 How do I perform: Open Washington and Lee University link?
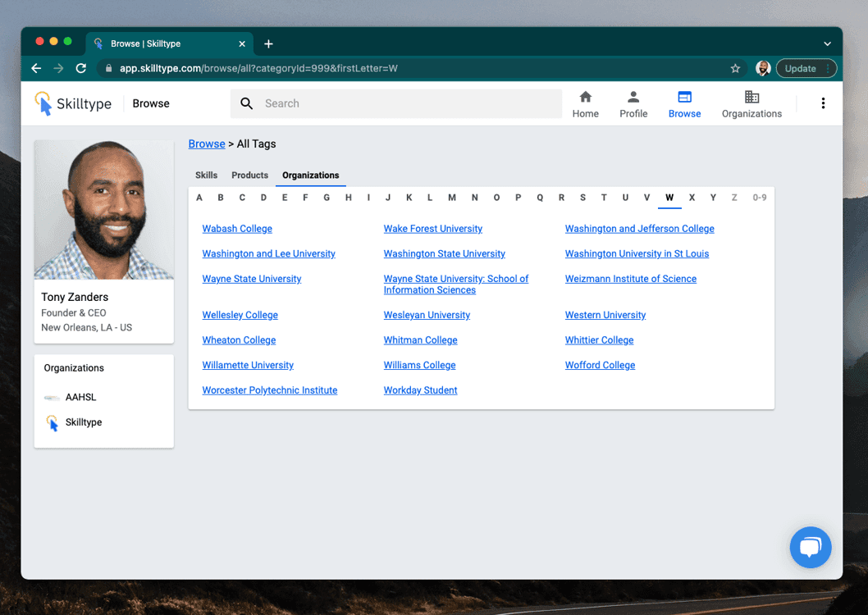(268, 253)
